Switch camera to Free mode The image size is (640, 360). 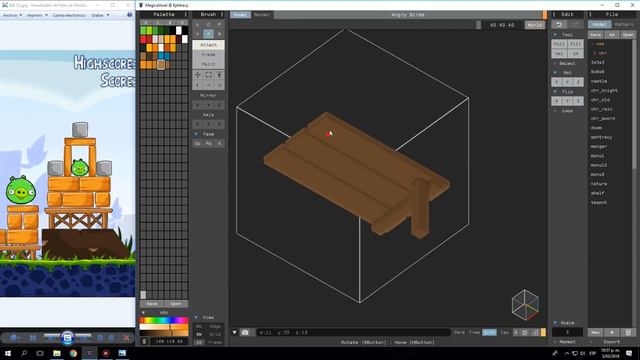[x=474, y=332]
